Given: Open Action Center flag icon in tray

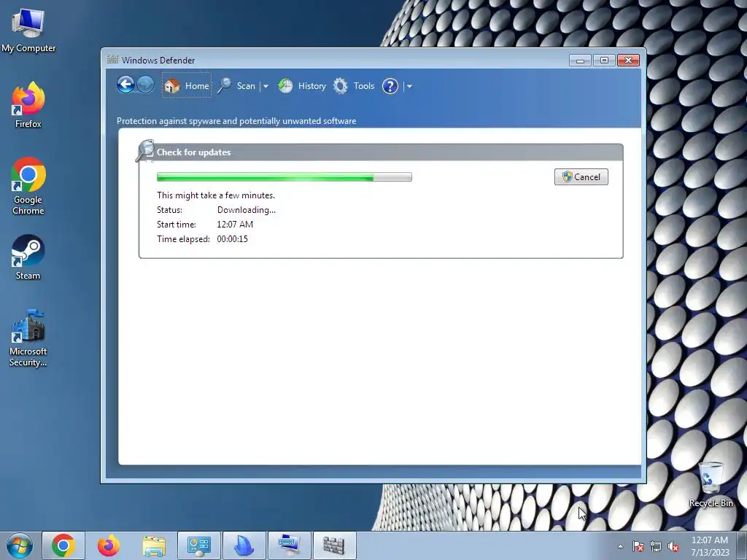Looking at the screenshot, I should (x=638, y=546).
